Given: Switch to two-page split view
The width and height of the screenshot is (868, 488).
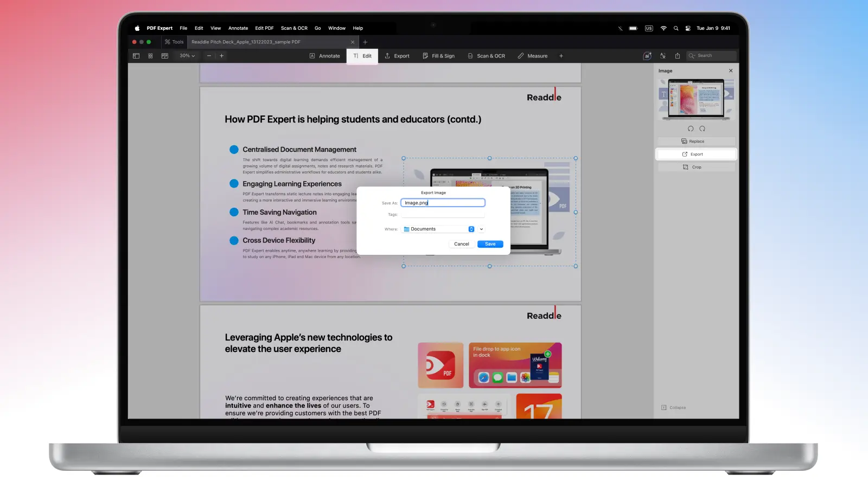Looking at the screenshot, I should tap(164, 56).
